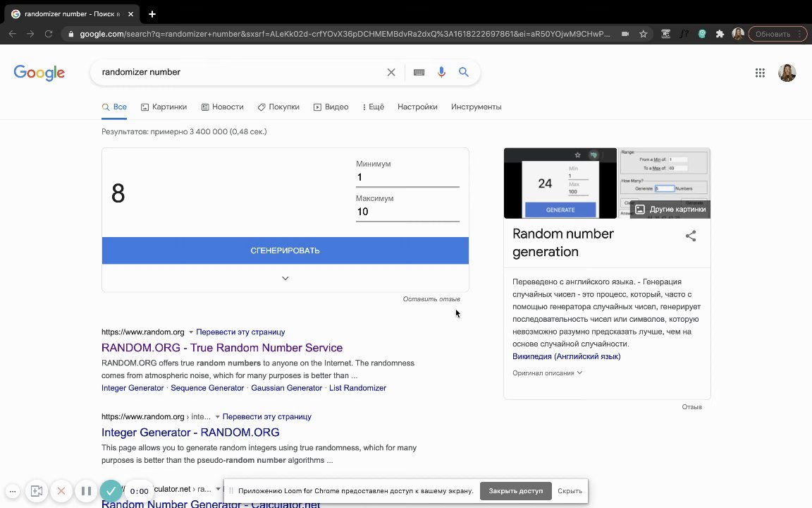Click Скрыть to hide the sharing bar
812x508 pixels.
[570, 491]
